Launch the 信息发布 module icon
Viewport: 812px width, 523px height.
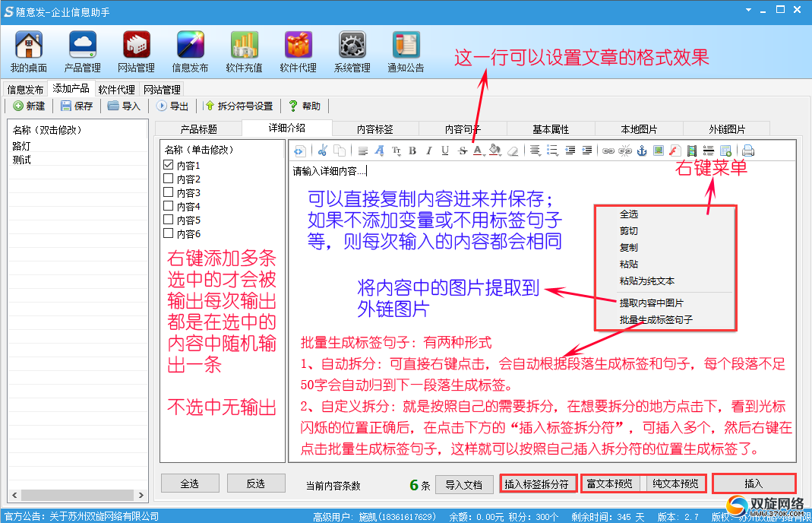pos(190,52)
